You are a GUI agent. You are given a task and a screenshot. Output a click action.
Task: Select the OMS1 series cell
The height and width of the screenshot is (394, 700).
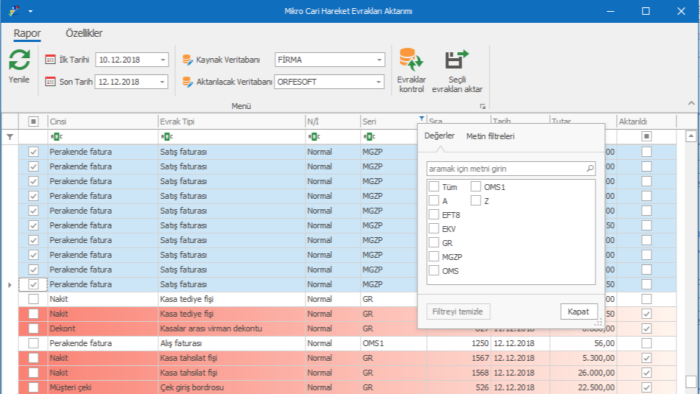click(x=393, y=343)
